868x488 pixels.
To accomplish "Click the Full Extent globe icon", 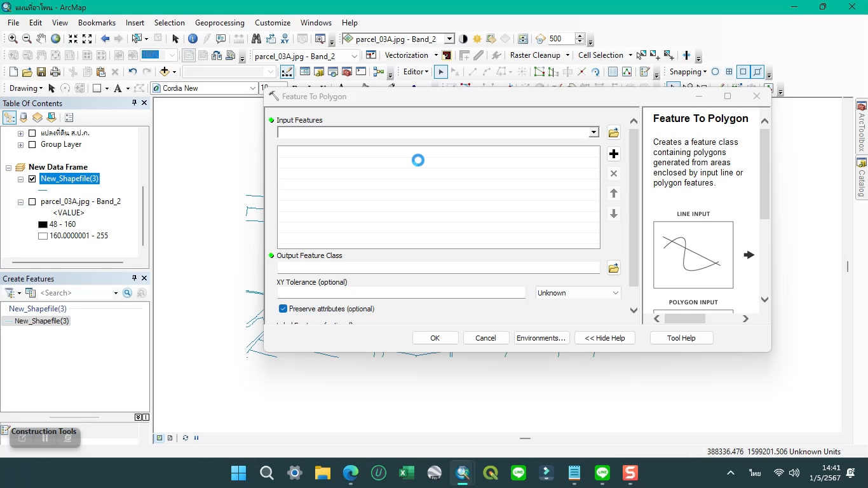I will (x=56, y=39).
